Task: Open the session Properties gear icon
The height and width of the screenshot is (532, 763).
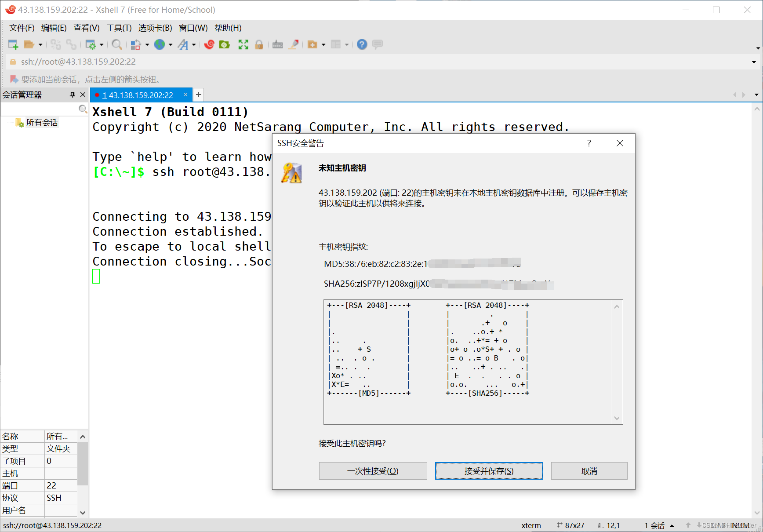Action: coord(91,44)
